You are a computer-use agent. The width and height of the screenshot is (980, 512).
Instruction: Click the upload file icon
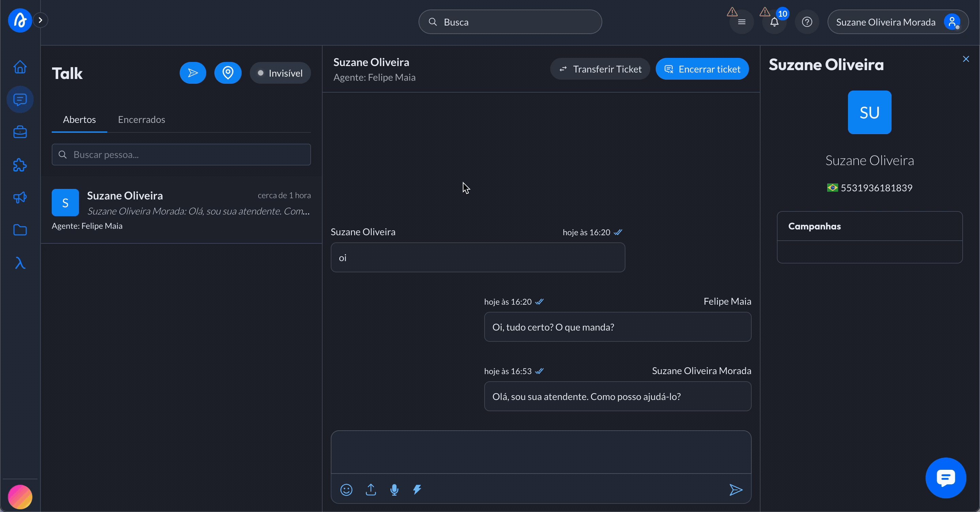371,490
